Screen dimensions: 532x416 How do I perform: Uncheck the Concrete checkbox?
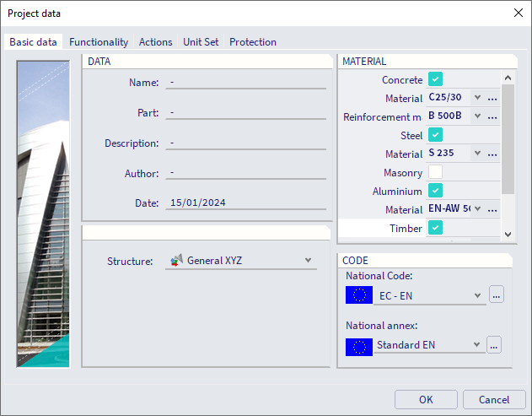(x=435, y=79)
